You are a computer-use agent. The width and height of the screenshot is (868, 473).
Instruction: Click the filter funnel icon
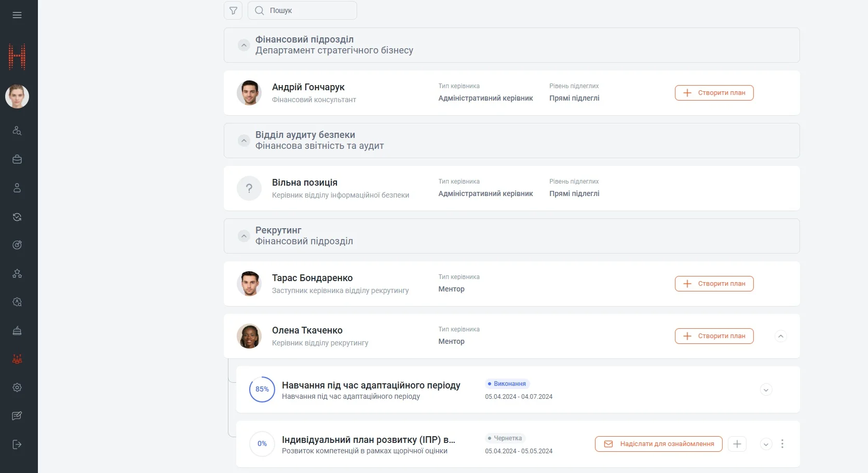tap(233, 10)
